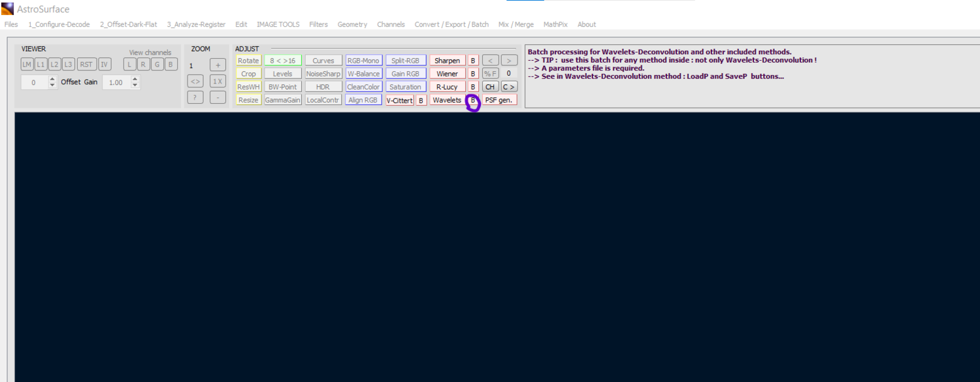Launch the PSF generator

click(500, 99)
